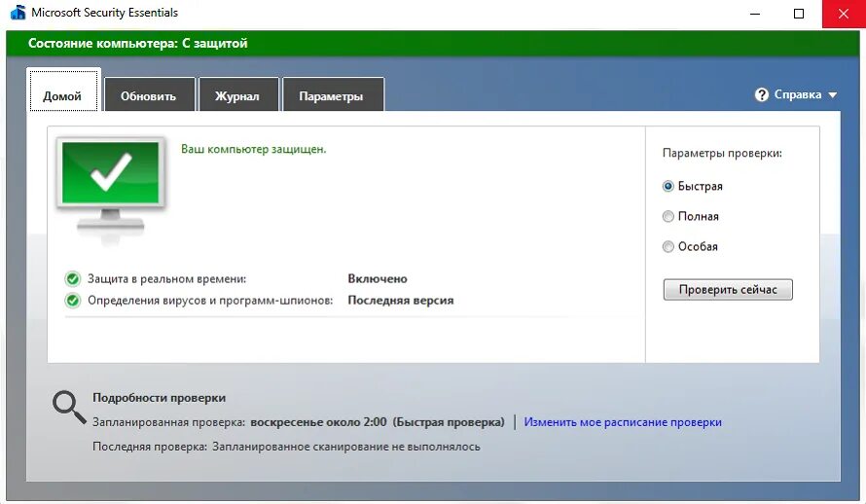The image size is (866, 504).
Task: Click the label Защита в реальном времени:
Action: [x=166, y=279]
